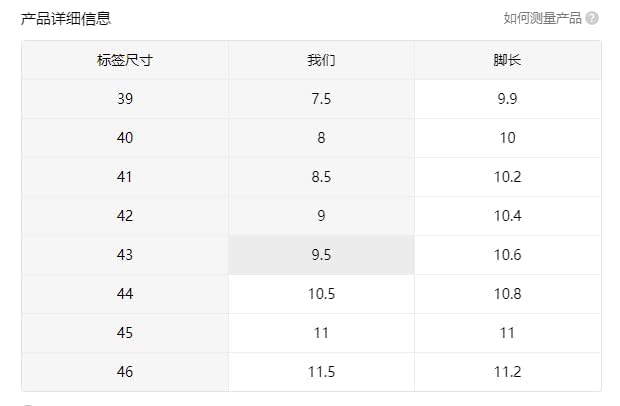The width and height of the screenshot is (620, 406).
Task: Select the highlighted 9.5 size cell
Action: pyautogui.click(x=321, y=255)
